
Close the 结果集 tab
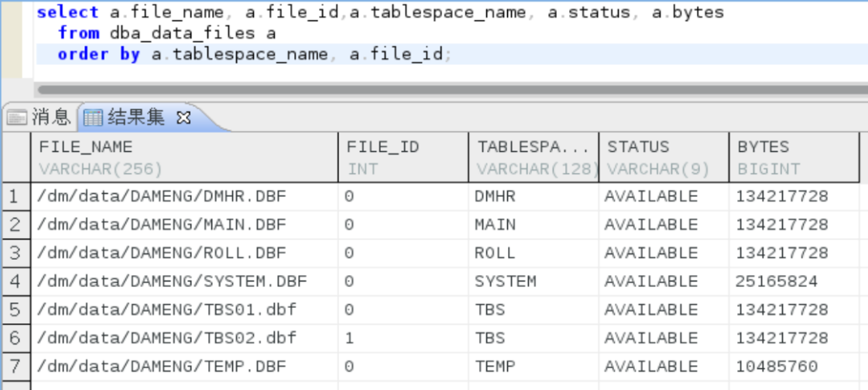click(183, 118)
